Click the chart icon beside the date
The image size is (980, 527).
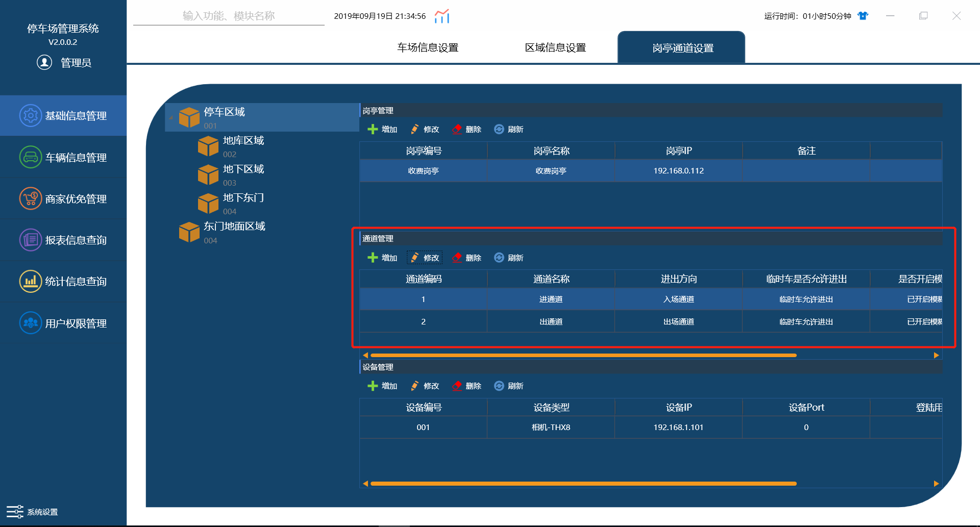pyautogui.click(x=442, y=16)
